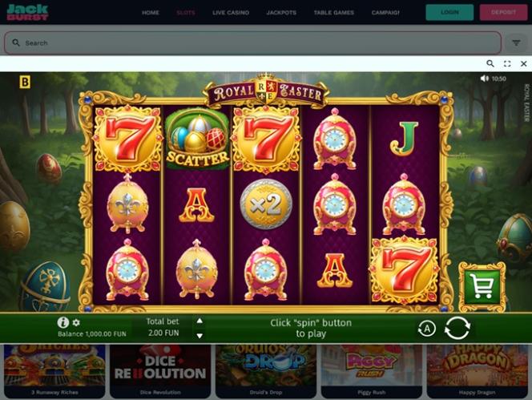532x400 pixels.
Task: Click the spin button with circular arrows
Action: pos(457,328)
